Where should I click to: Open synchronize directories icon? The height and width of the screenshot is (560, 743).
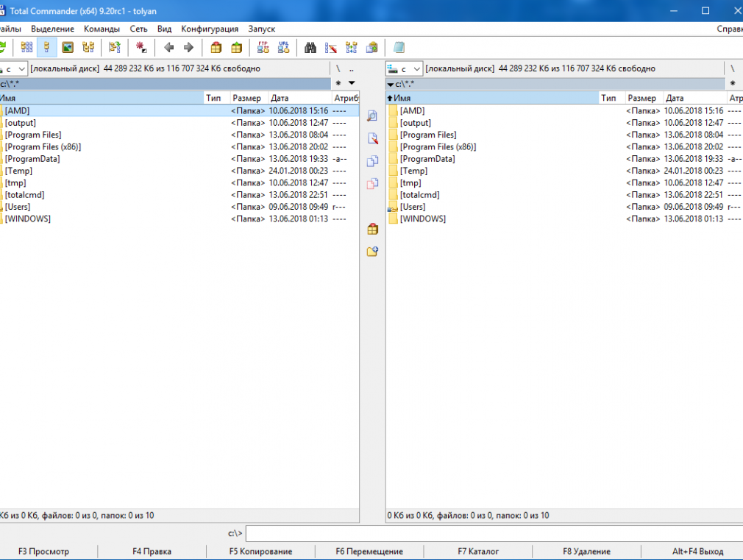tap(351, 47)
